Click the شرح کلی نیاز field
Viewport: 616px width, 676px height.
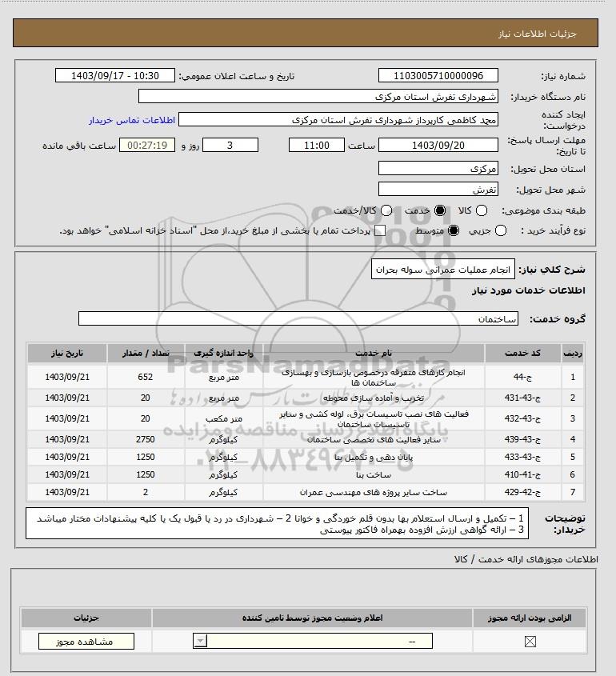(x=443, y=270)
